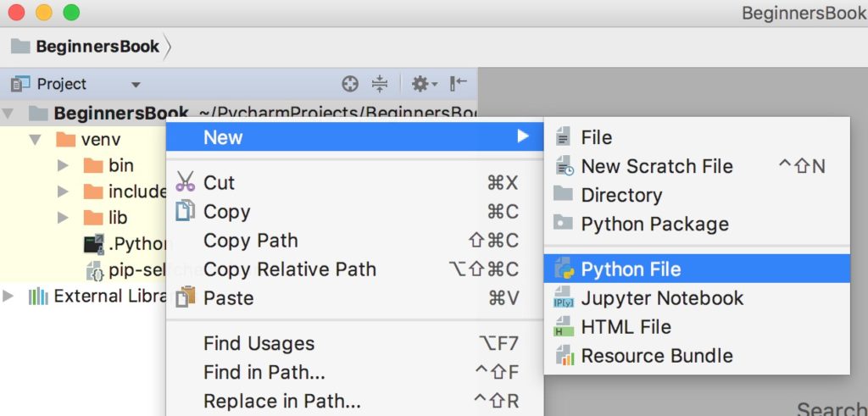Click the Scratch File clock icon
Image resolution: width=868 pixels, height=416 pixels.
564,165
